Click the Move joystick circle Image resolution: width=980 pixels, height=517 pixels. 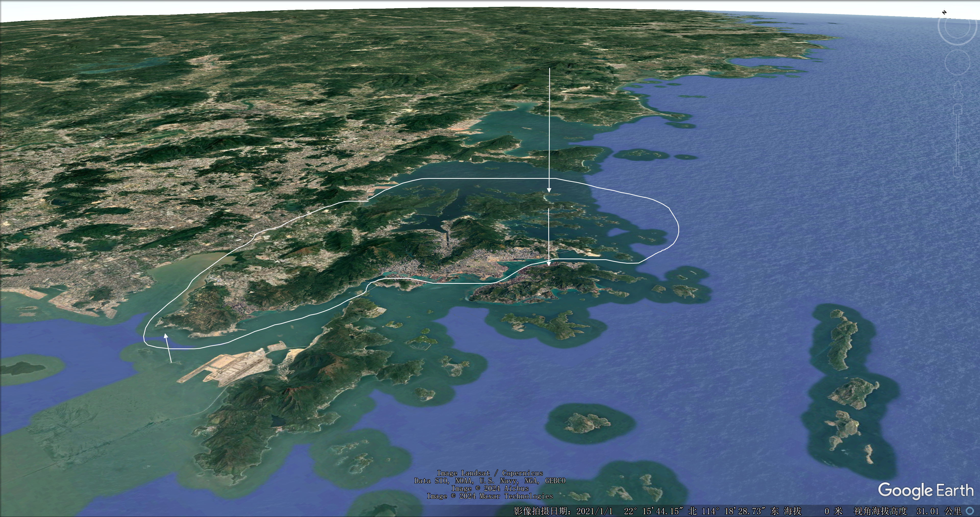pos(957,62)
